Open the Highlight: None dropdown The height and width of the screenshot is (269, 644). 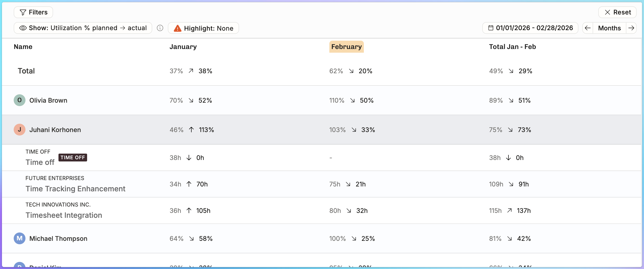204,28
